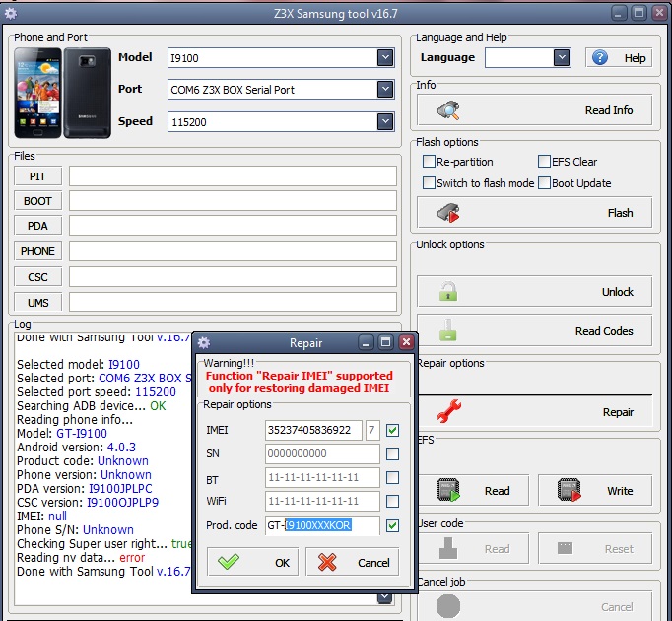Click the gear icon in main title bar

(11, 13)
